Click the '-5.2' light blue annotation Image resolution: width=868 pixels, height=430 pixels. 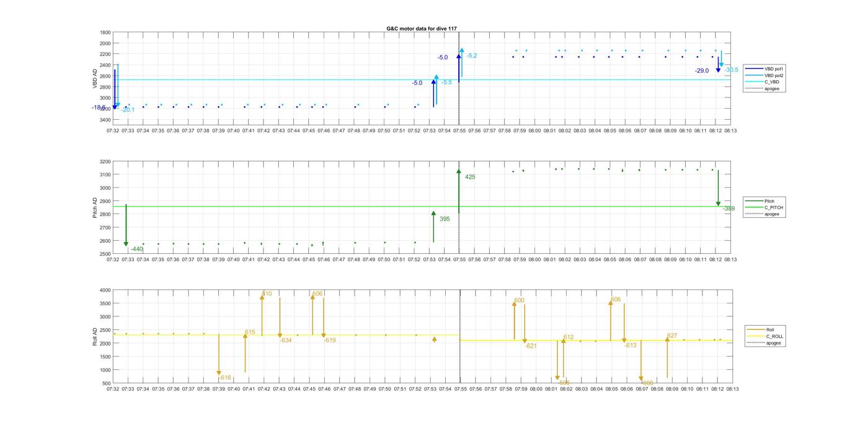(472, 56)
